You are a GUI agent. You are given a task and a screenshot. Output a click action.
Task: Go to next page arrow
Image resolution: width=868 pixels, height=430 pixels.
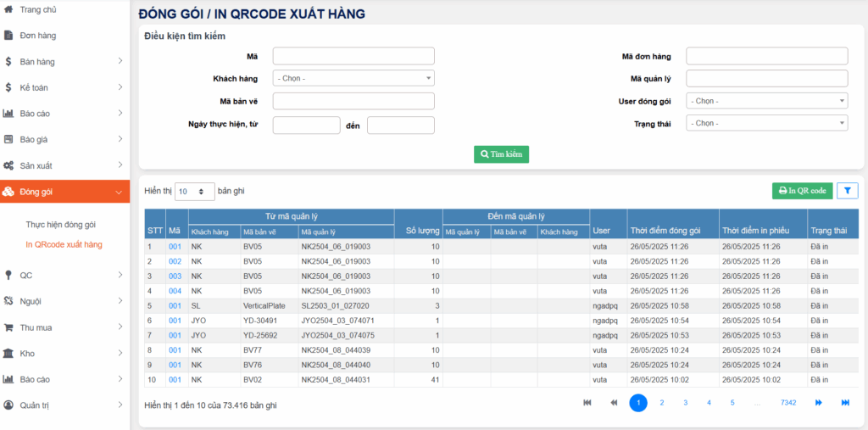[x=819, y=403]
